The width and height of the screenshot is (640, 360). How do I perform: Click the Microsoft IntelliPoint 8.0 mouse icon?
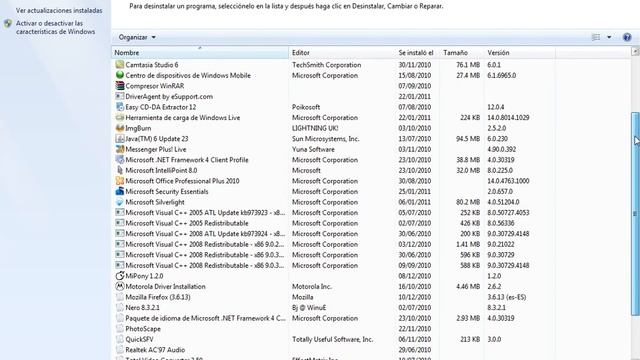pos(120,170)
